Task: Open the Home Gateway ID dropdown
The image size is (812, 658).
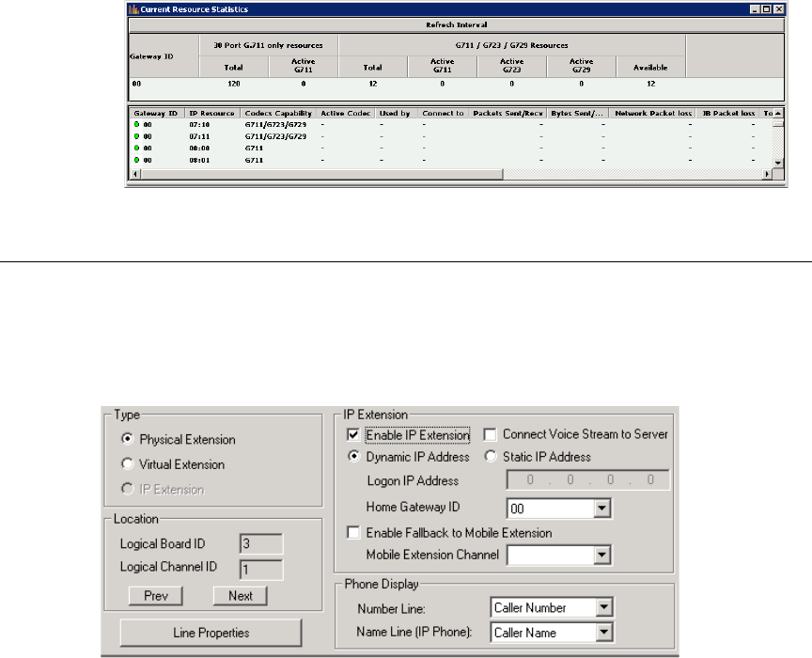Action: click(x=602, y=509)
